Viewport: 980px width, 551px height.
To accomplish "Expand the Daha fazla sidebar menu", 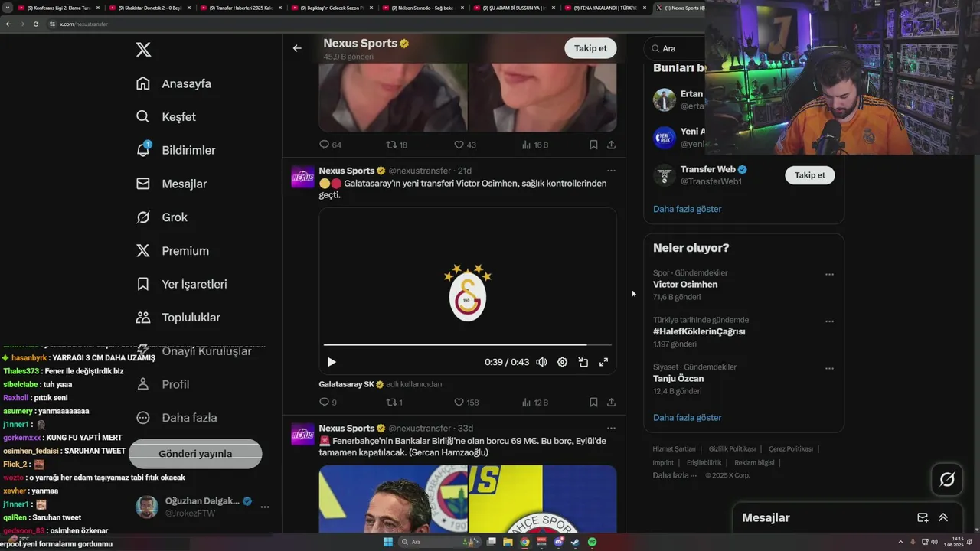I will (176, 418).
